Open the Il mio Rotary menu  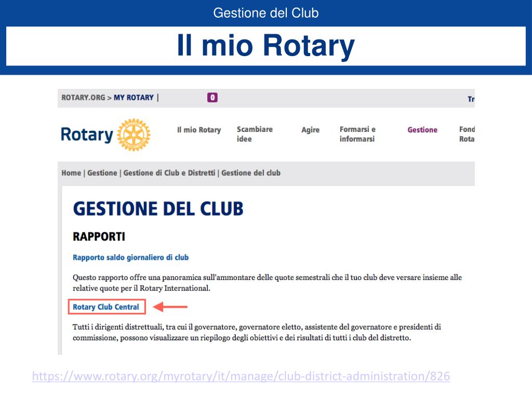199,130
